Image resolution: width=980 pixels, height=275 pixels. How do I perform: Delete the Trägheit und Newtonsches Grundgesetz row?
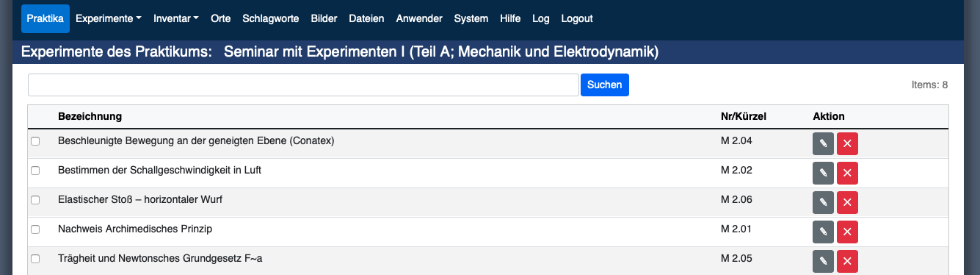pyautogui.click(x=847, y=261)
